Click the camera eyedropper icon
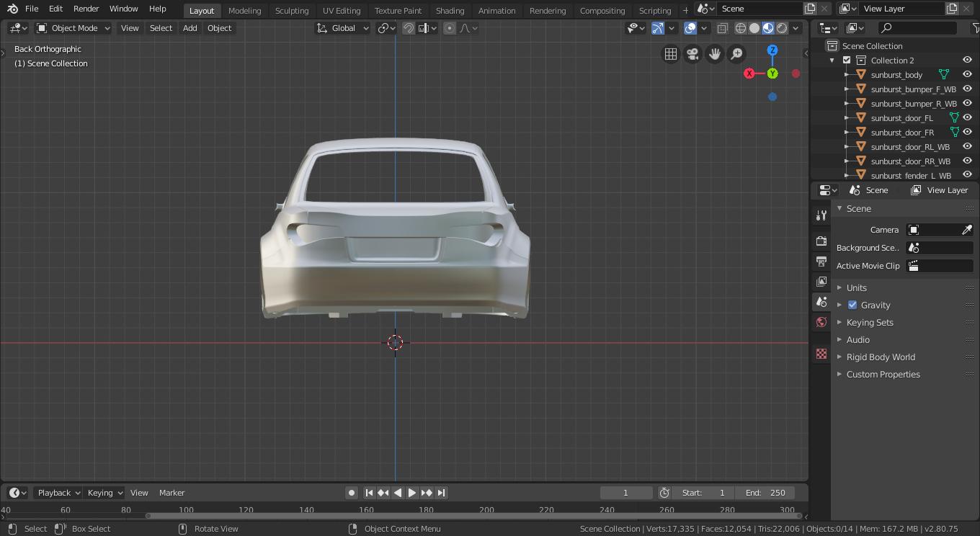This screenshot has height=536, width=980. point(967,230)
